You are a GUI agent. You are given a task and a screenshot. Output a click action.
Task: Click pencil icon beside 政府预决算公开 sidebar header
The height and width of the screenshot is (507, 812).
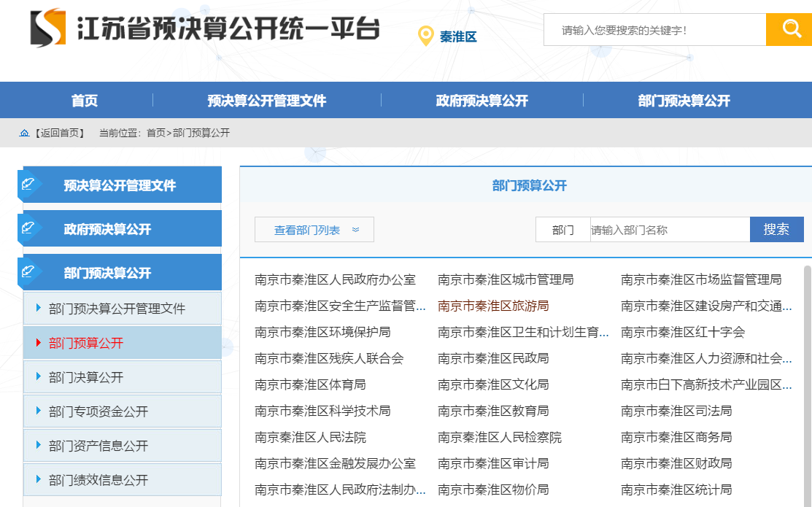[29, 228]
